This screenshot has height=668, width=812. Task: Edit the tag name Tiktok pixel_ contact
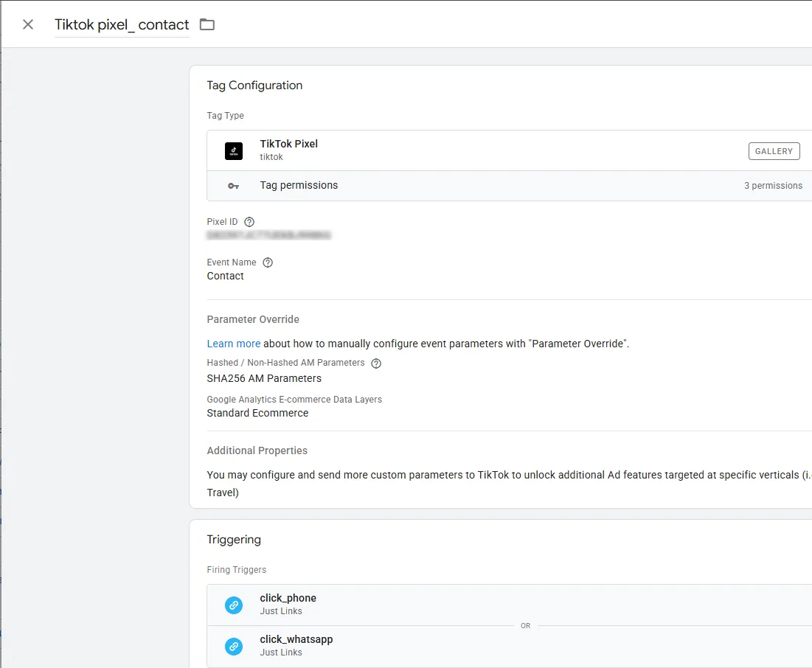(x=122, y=25)
